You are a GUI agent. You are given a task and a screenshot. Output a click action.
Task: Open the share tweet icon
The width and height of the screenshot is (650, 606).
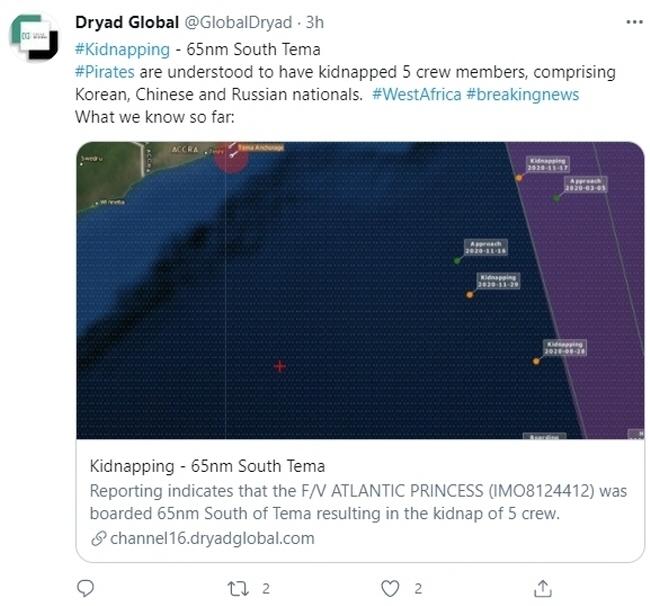(543, 588)
